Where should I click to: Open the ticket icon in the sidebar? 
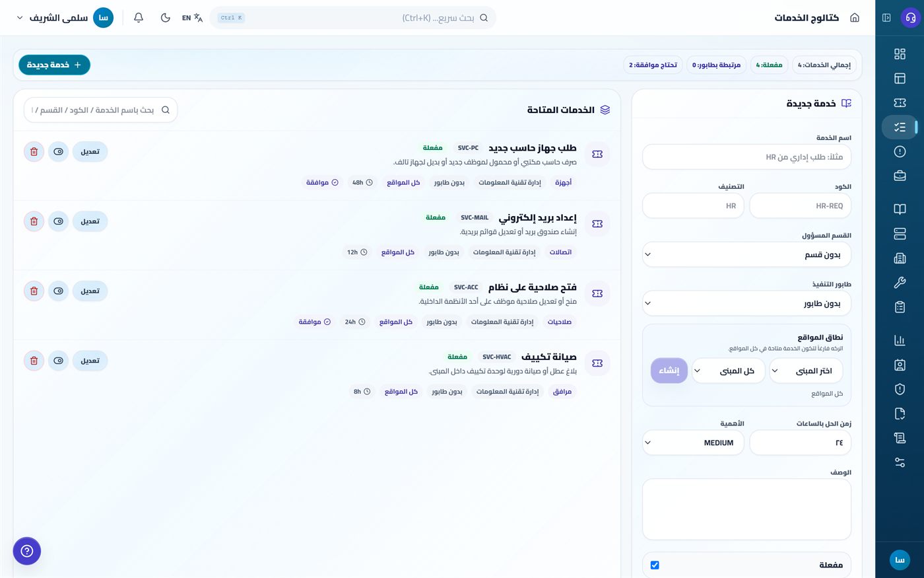pyautogui.click(x=900, y=102)
